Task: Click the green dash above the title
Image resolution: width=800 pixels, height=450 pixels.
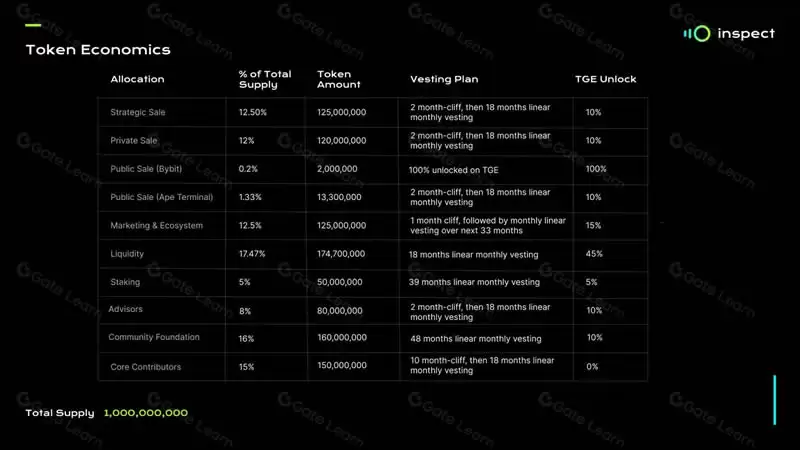Action: [x=32, y=26]
